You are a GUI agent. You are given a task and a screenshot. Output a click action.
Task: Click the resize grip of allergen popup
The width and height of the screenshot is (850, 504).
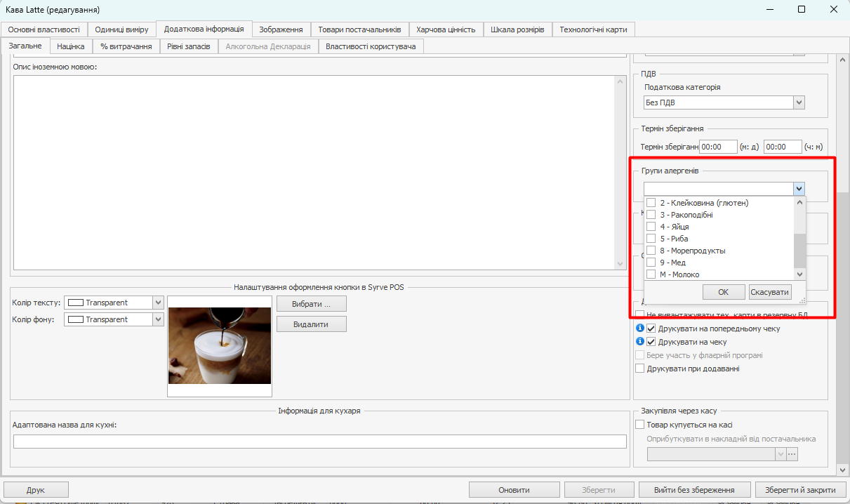coord(802,300)
